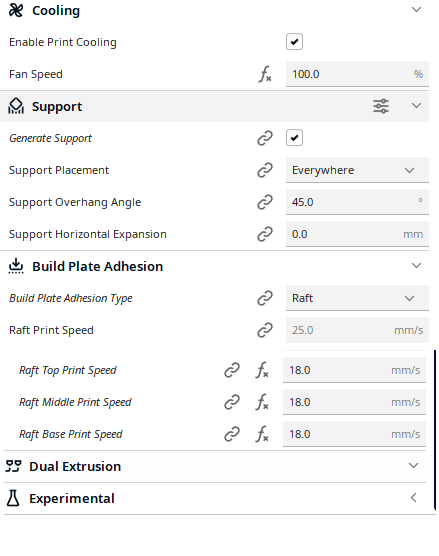Click the link icon next to Build Plate Adhesion Type
The image size is (439, 556).
tap(265, 298)
